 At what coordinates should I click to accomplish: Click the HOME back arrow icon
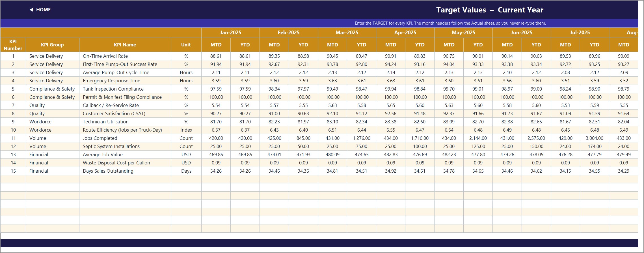tap(31, 10)
